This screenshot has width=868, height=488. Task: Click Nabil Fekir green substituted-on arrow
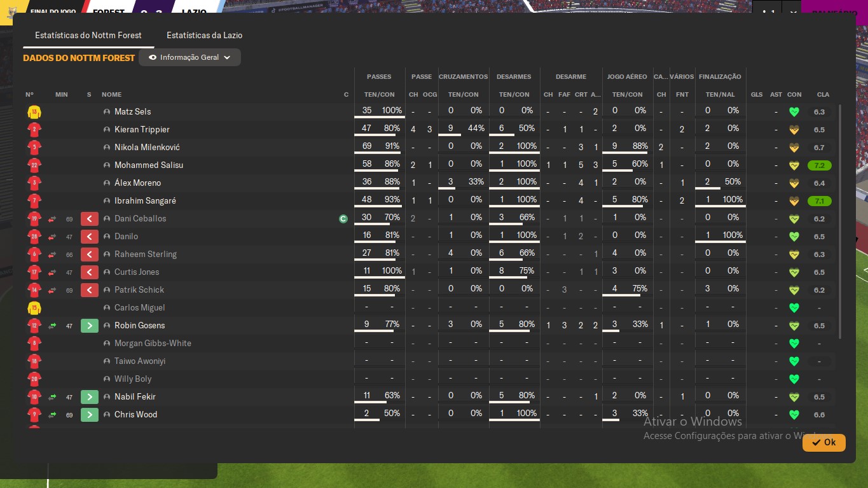point(90,397)
